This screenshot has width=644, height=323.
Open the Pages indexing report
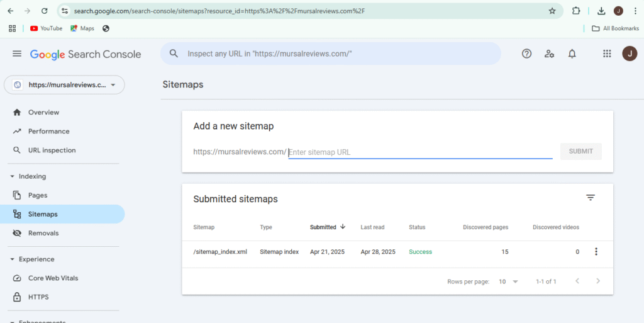coord(62,195)
